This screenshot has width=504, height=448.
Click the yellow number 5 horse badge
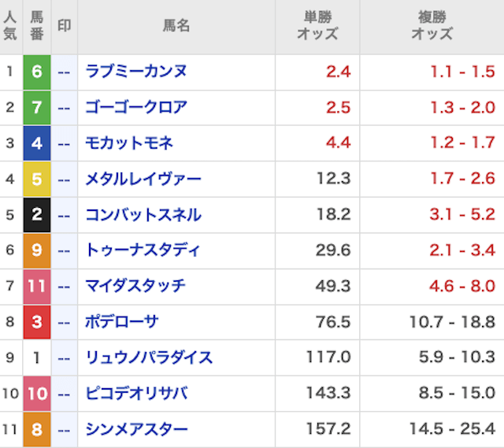click(37, 180)
